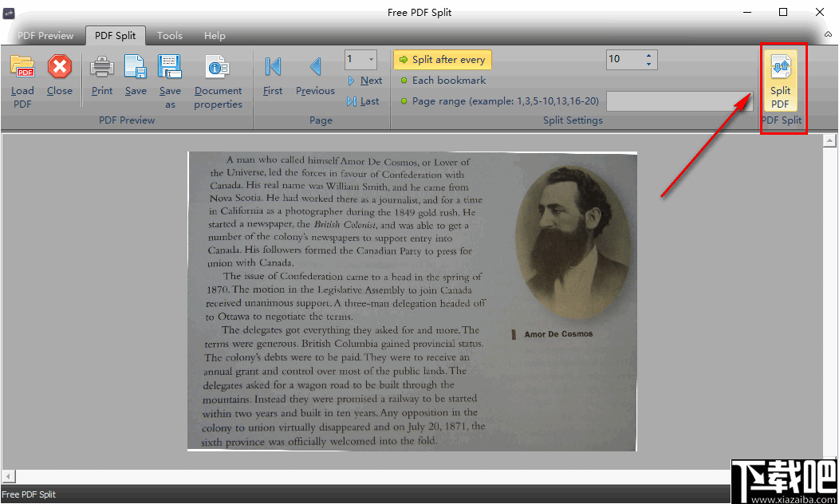Select the Split after every option
Screen dimensions: 839x504
click(x=443, y=59)
